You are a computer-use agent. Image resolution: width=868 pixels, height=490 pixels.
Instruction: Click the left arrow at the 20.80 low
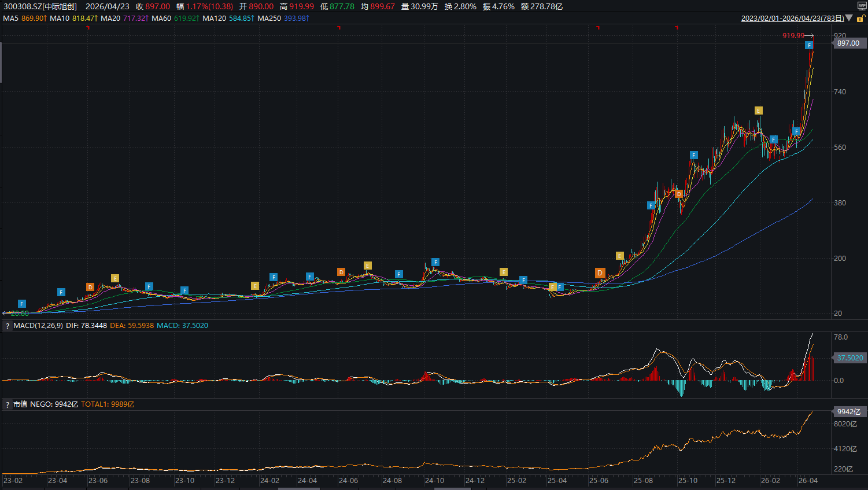pyautogui.click(x=5, y=313)
